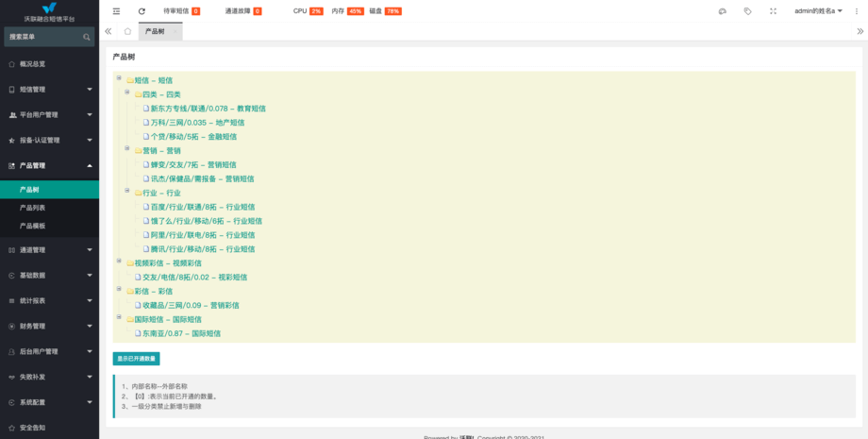868x439 pixels.
Task: Expand the 平台用户管理 menu arrow
Action: point(90,114)
